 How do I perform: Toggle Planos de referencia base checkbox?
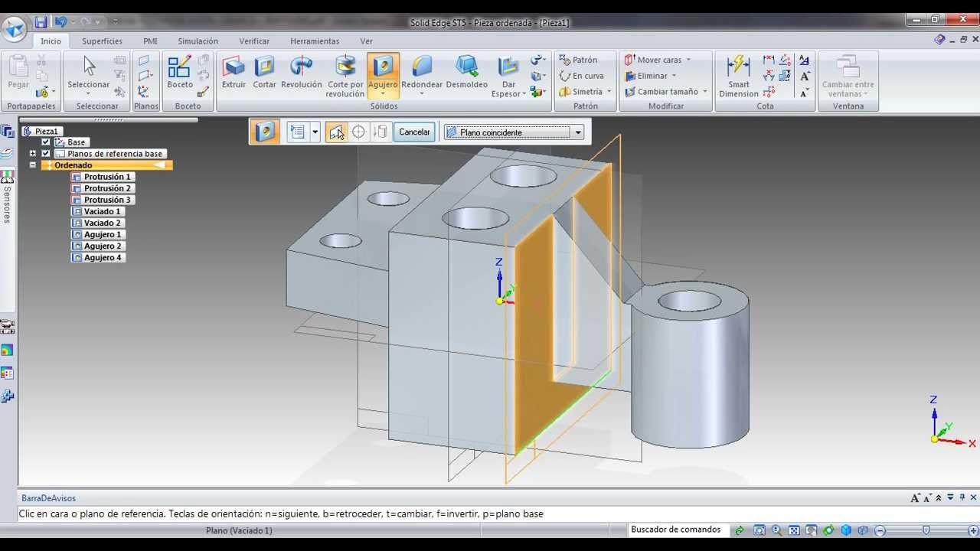click(46, 154)
